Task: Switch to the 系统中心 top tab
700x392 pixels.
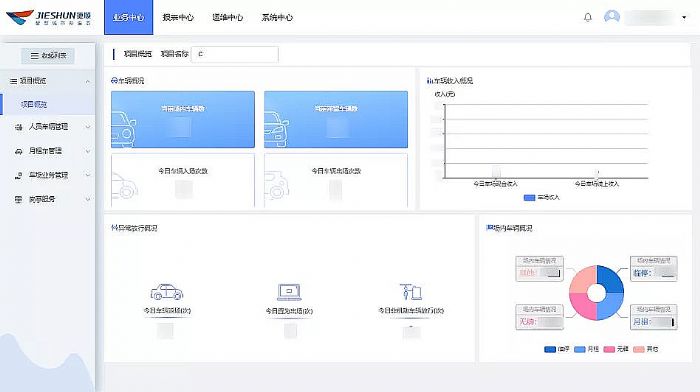Action: [277, 17]
